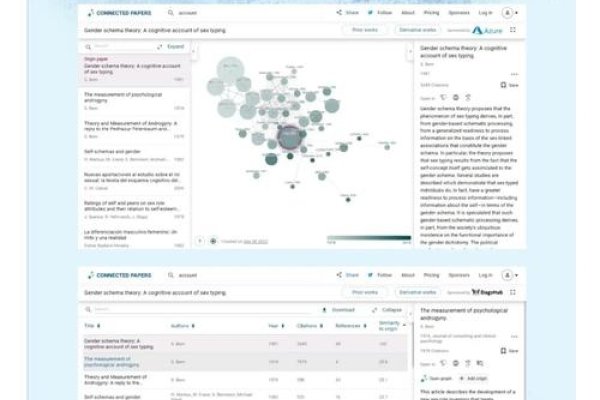
Task: Click the Expand button above the top paper list
Action: pos(173,47)
